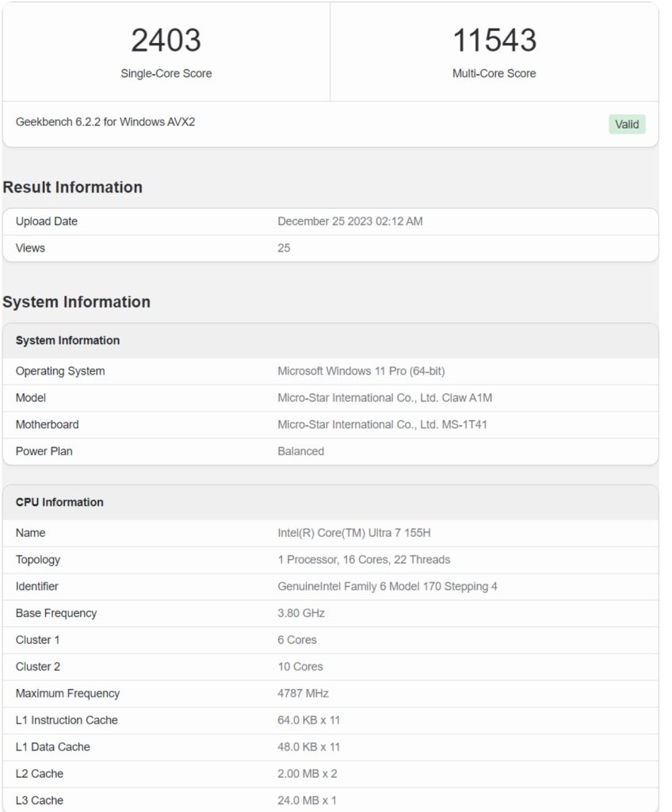Click the Maximum Frequency label

[x=67, y=694]
